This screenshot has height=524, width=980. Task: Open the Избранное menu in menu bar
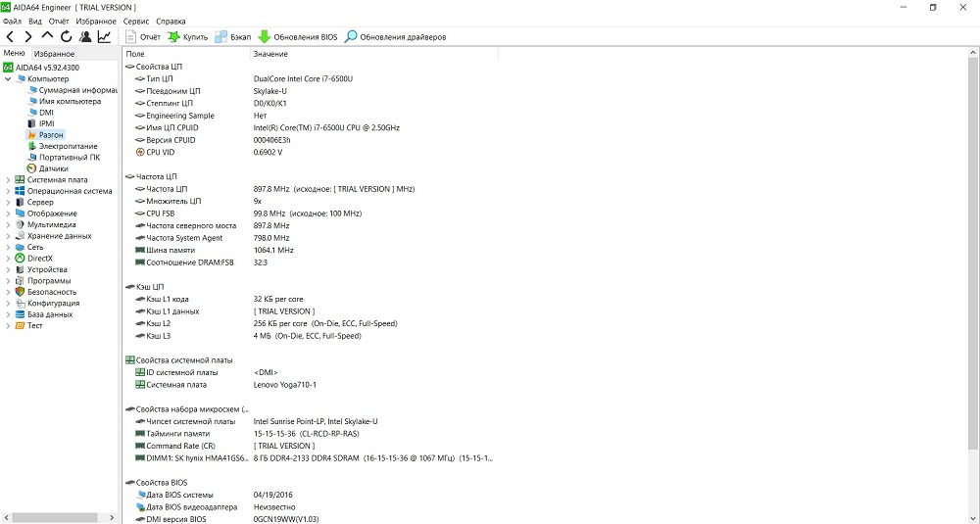pyautogui.click(x=96, y=22)
